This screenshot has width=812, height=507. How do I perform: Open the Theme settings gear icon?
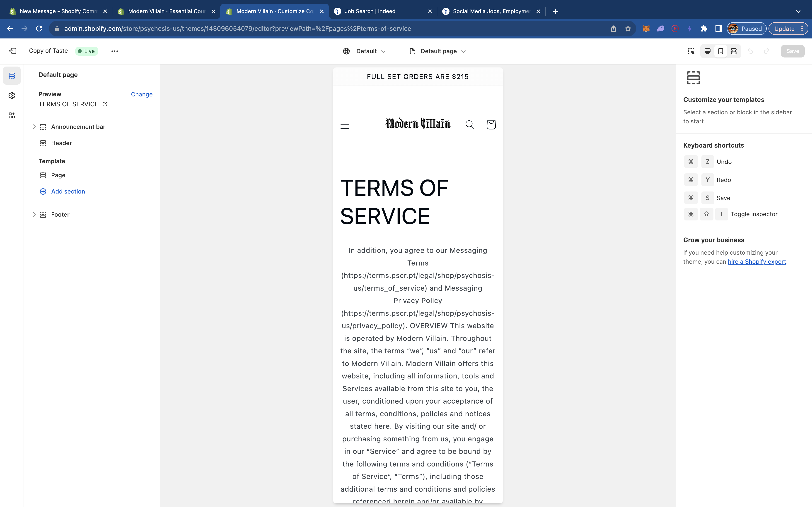[x=12, y=96]
